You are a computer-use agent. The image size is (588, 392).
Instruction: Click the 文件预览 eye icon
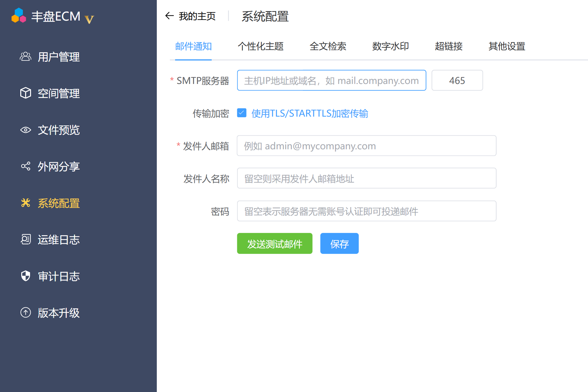pyautogui.click(x=25, y=130)
